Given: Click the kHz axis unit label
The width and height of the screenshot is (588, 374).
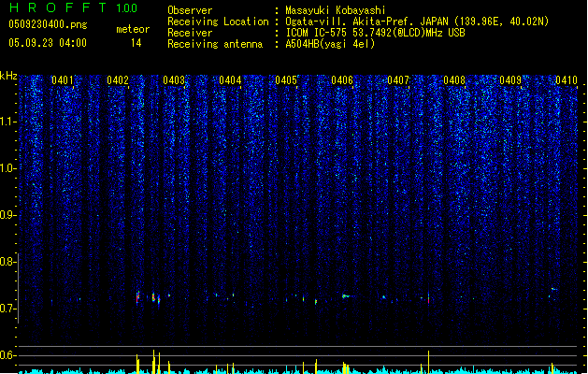Looking at the screenshot, I should click(8, 76).
